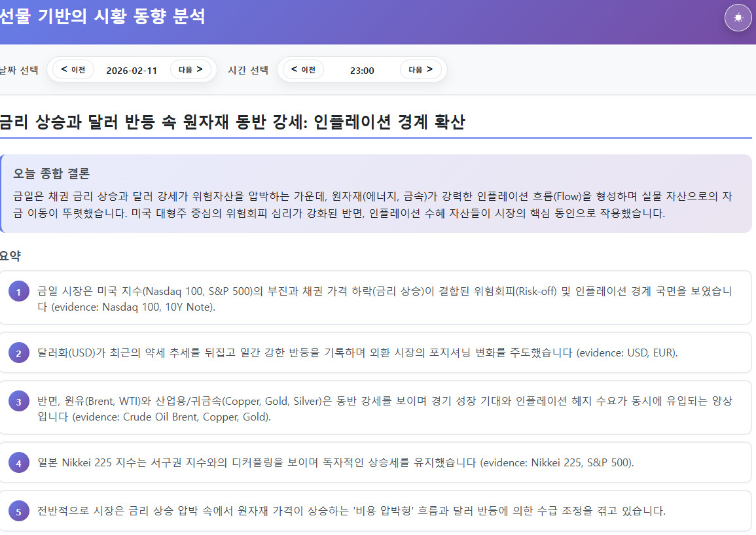
Task: Click the headline about 인플레이션 경계 확산
Action: [232, 122]
